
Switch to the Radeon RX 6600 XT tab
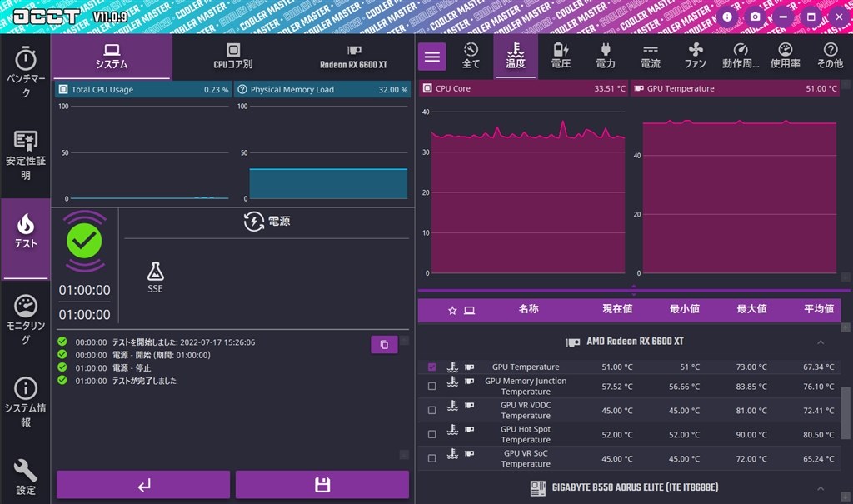[x=353, y=57]
